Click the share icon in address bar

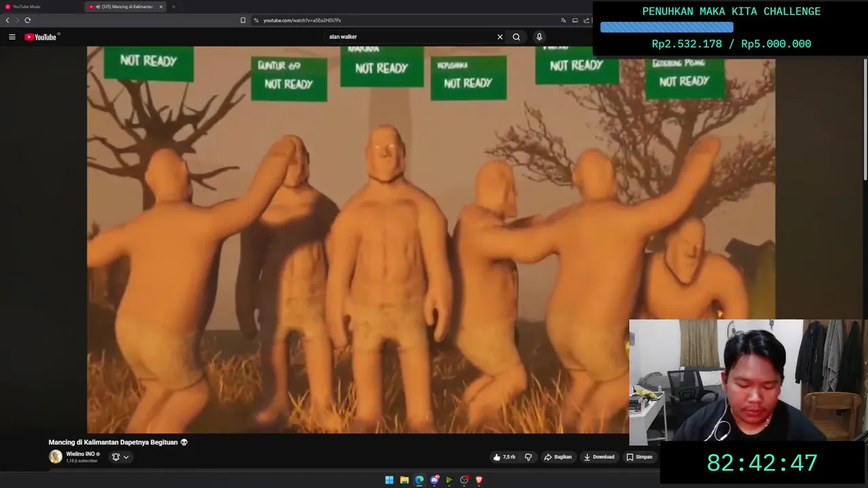pyautogui.click(x=585, y=20)
